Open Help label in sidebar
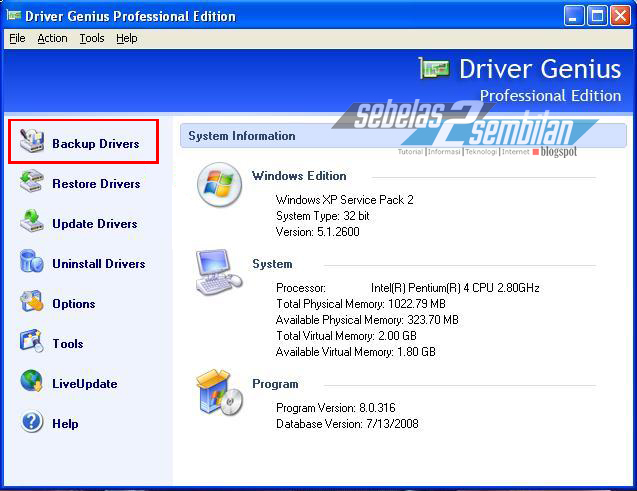Screen dimensions: 637x491 tap(65, 424)
